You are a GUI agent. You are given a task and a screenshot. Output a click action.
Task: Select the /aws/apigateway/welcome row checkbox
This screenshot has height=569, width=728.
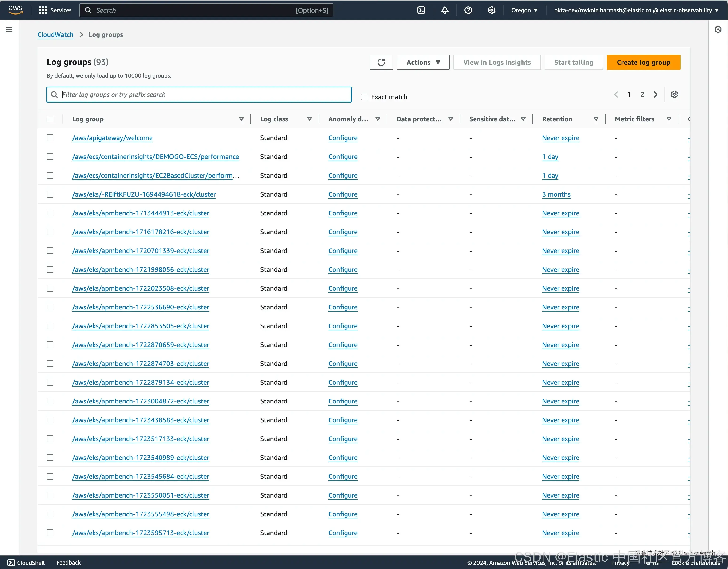50,138
